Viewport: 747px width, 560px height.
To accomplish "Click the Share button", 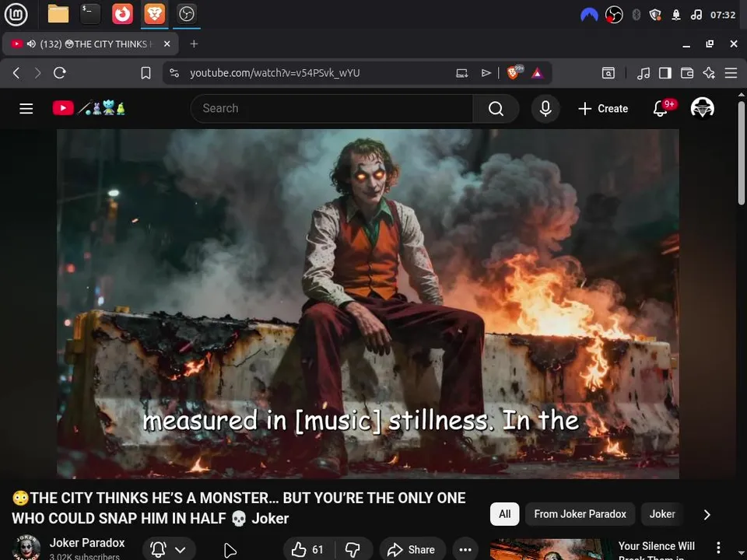I will (x=412, y=550).
